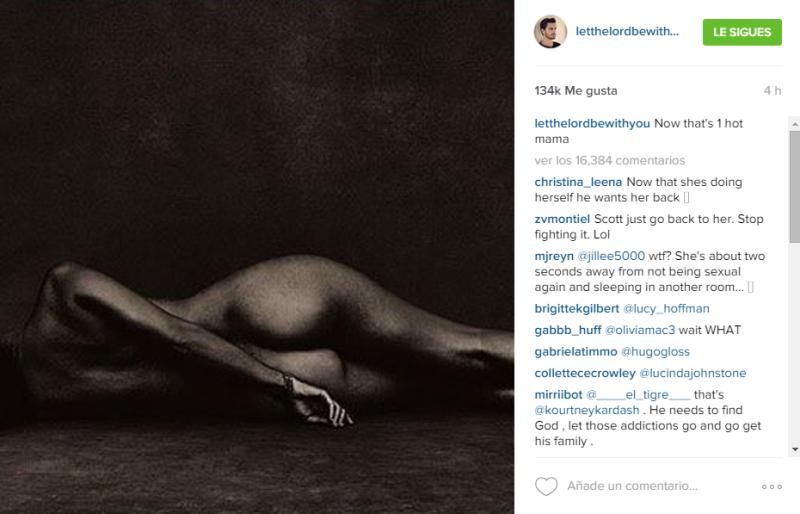Click the heart like icon
The image size is (800, 514).
pos(546,486)
